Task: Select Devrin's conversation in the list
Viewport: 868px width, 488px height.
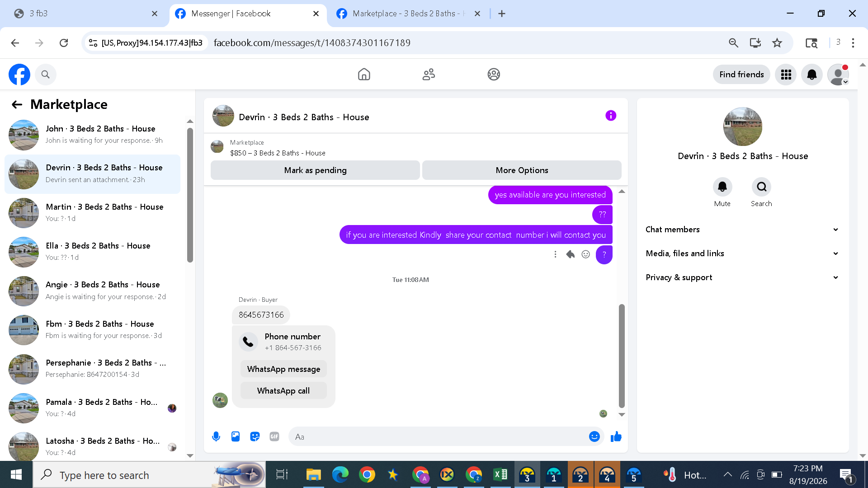Action: click(92, 174)
